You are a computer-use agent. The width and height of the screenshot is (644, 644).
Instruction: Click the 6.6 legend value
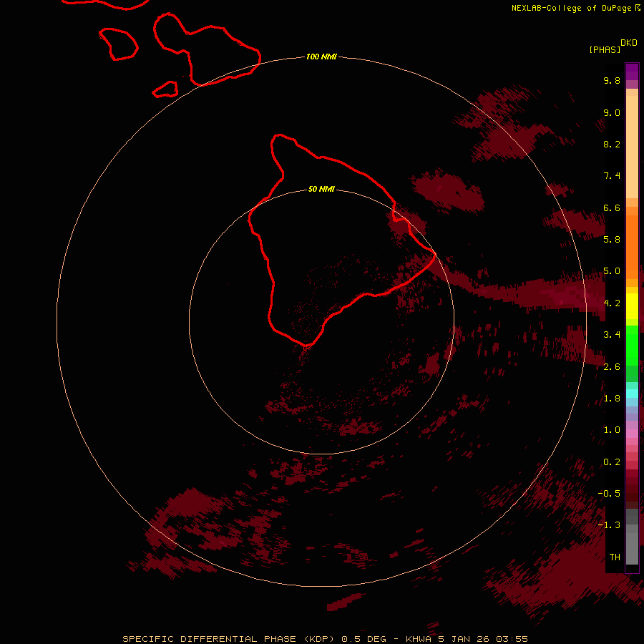coord(612,208)
